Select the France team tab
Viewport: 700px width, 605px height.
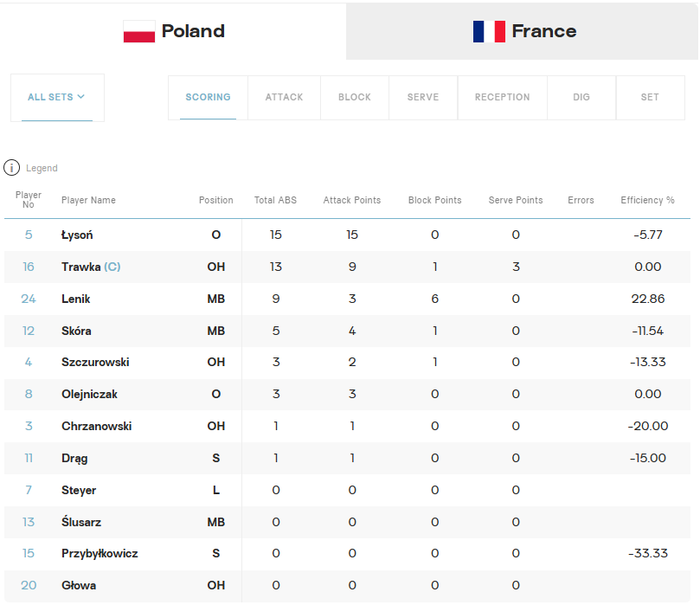tap(522, 31)
